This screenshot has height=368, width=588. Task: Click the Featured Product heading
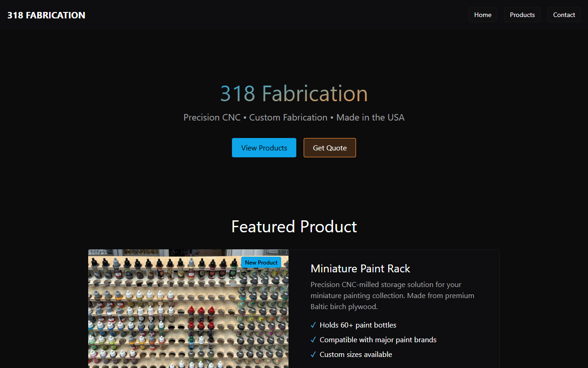pyautogui.click(x=294, y=226)
